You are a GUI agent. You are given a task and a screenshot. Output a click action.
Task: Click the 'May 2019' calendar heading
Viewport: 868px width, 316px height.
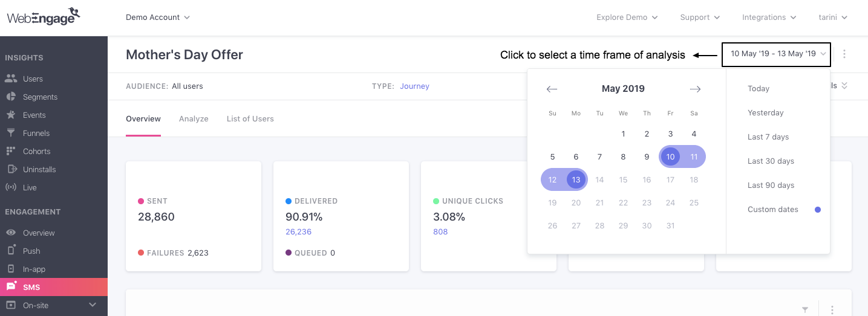[x=623, y=89]
